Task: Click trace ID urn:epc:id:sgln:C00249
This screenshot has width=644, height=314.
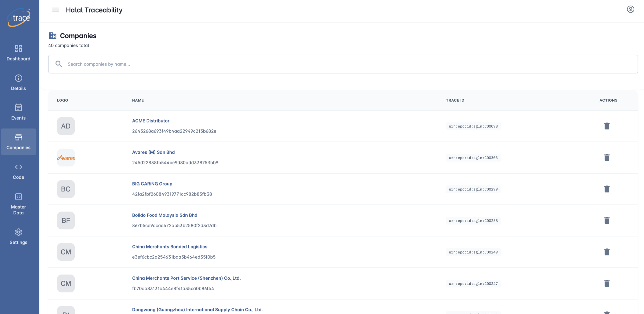Action: (473, 252)
